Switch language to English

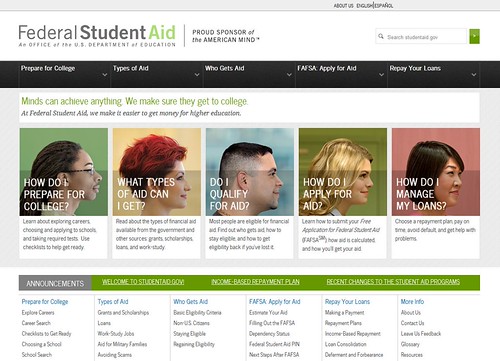pos(364,6)
